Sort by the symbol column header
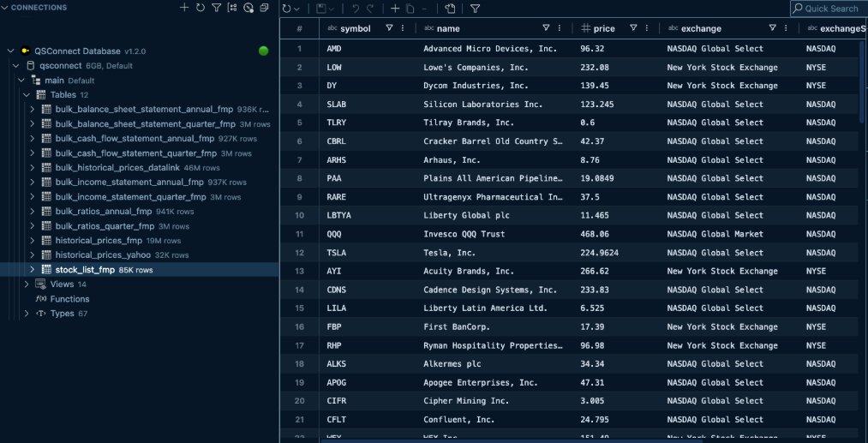Screen dimensions: 868x443 (356, 29)
